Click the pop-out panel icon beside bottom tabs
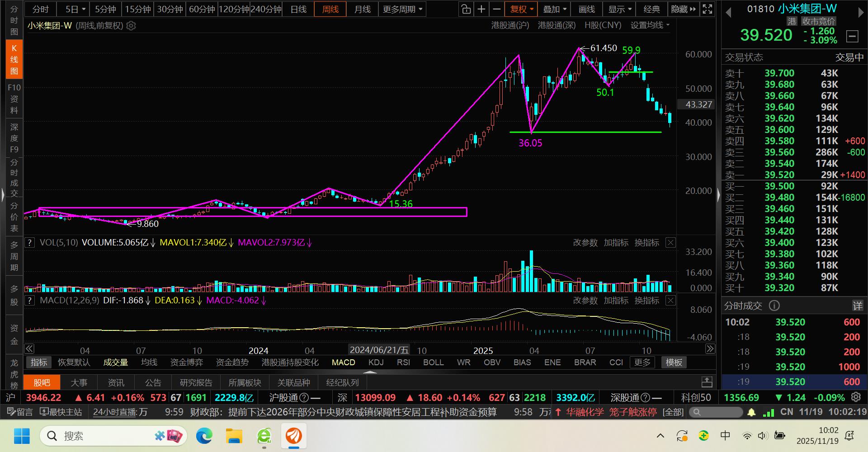 707,382
